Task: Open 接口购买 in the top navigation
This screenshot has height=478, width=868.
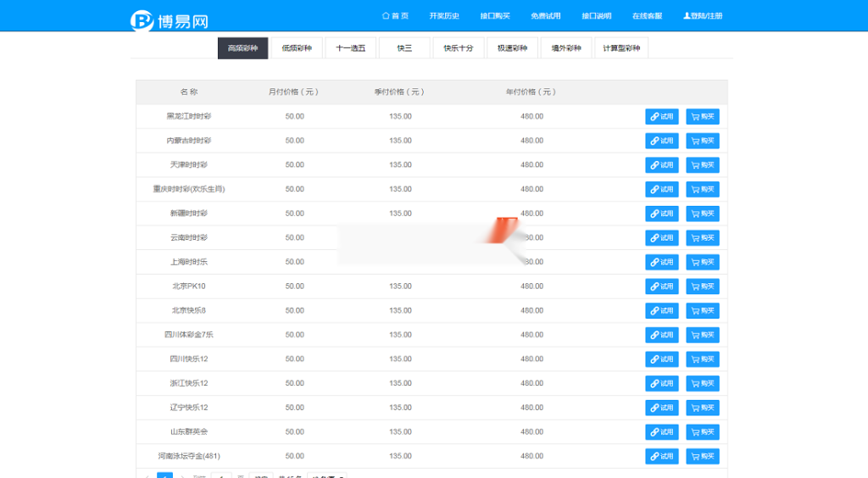Action: coord(495,16)
